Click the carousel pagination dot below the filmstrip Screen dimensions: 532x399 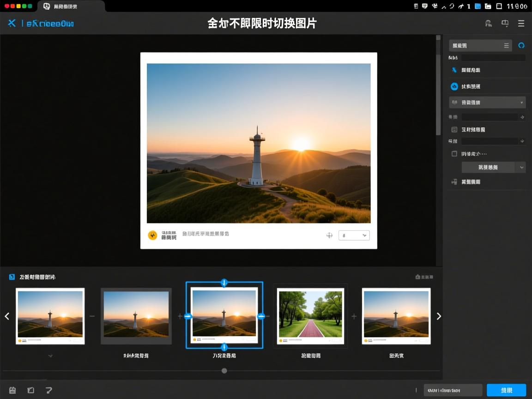(x=224, y=370)
